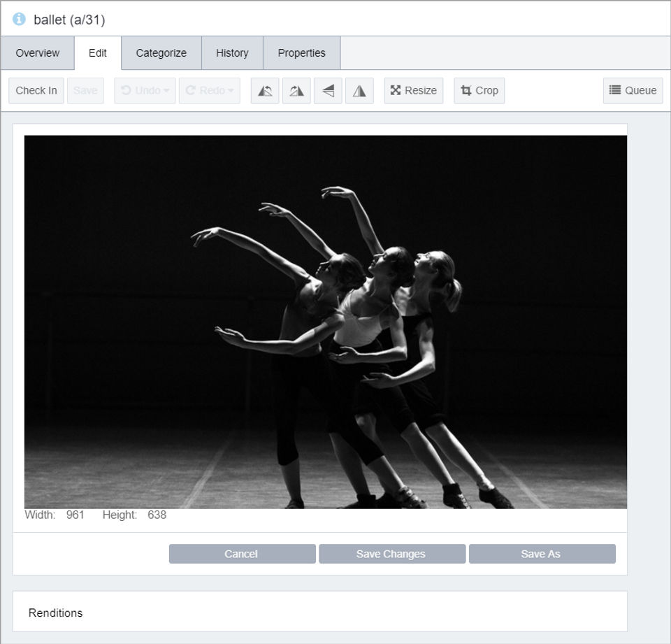Open the Undo dropdown
671x644 pixels.
(145, 91)
